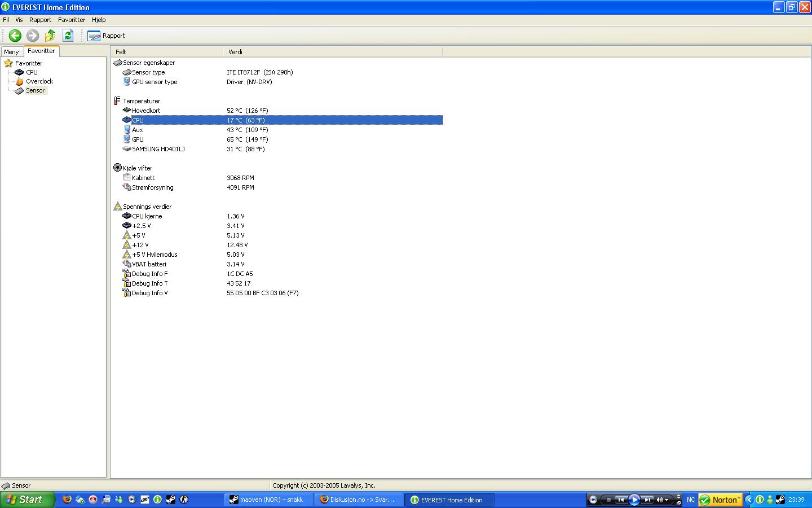Click the 3068 RPM value
Image resolution: width=812 pixels, height=508 pixels.
(240, 178)
